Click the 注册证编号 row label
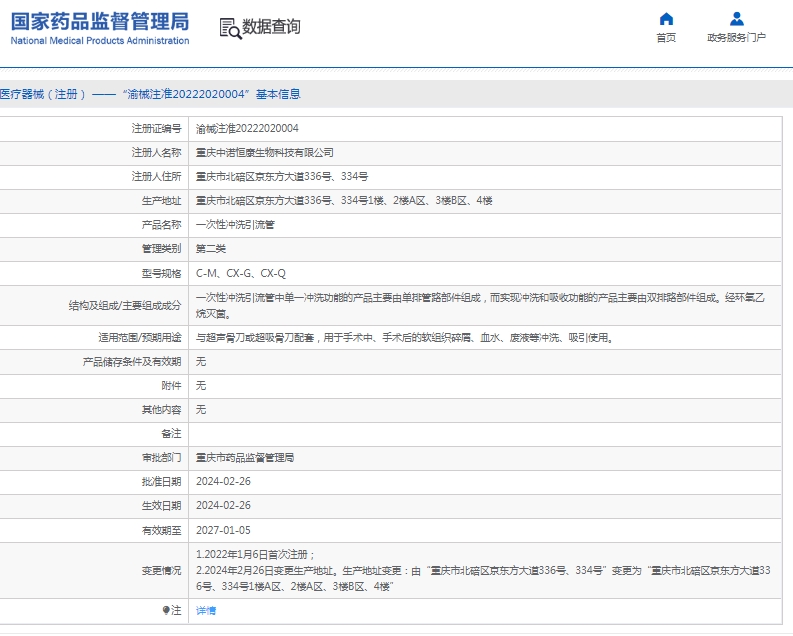This screenshot has width=793, height=636. pos(156,128)
